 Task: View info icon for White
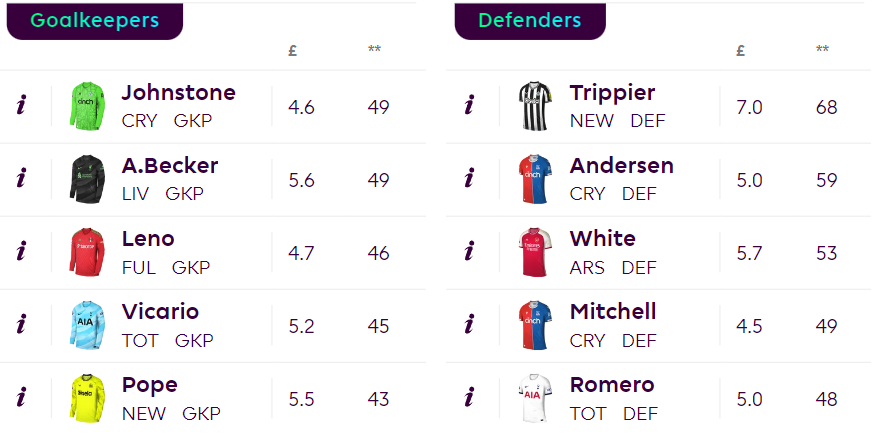pos(469,252)
